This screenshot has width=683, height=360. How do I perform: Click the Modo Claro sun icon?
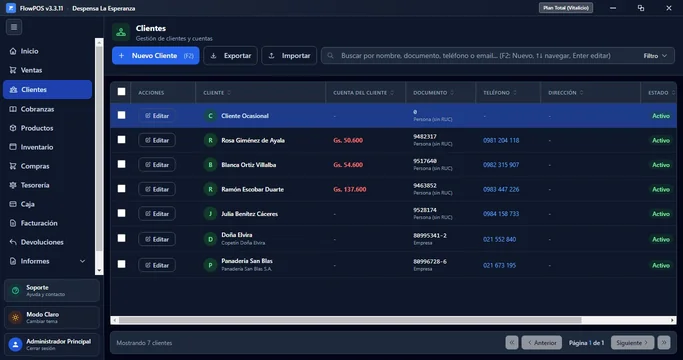pos(16,317)
